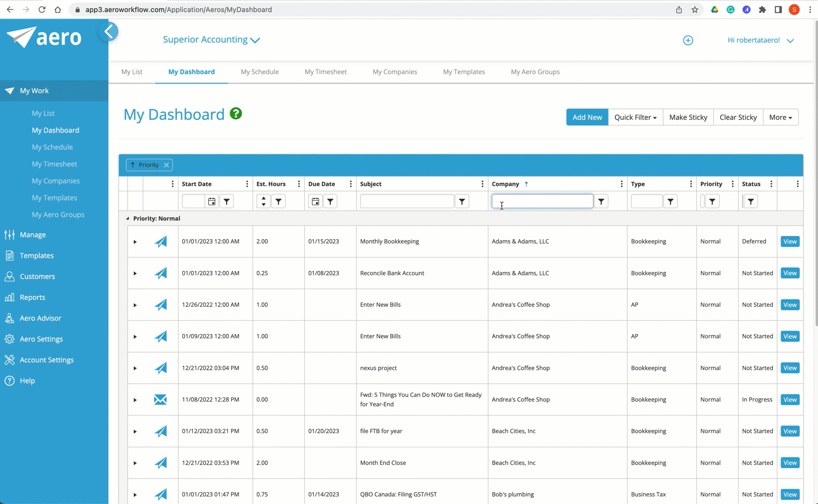818x504 pixels.
Task: Open the Superior Accounting firm dropdown
Action: [211, 40]
